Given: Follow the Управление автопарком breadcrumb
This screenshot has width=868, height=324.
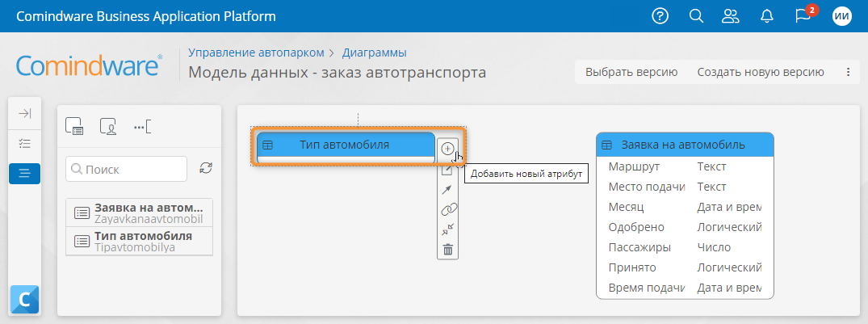Looking at the screenshot, I should (256, 53).
